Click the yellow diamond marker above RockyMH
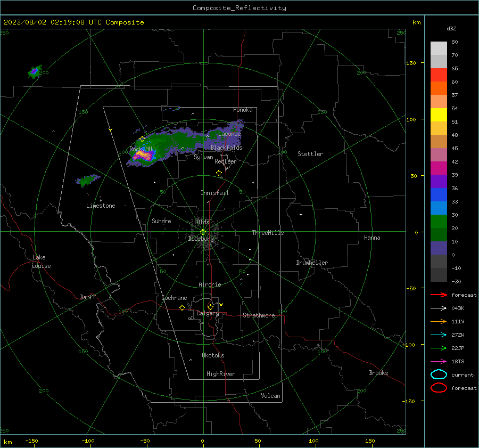The image size is (479, 448). [x=142, y=139]
